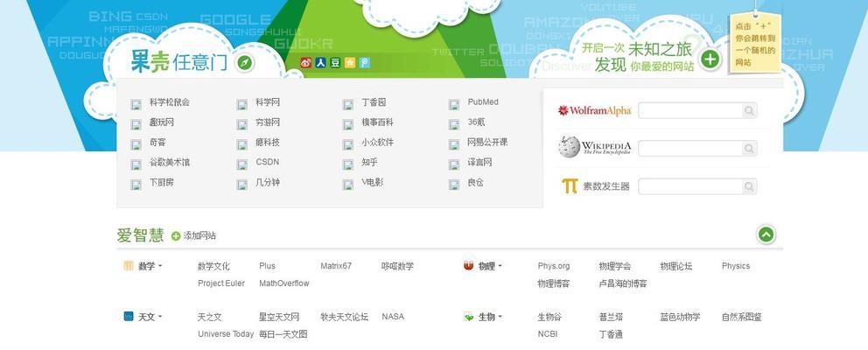Image resolution: width=868 pixels, height=350 pixels.
Task: Click the favicon next to CSDN
Action: coord(241,165)
